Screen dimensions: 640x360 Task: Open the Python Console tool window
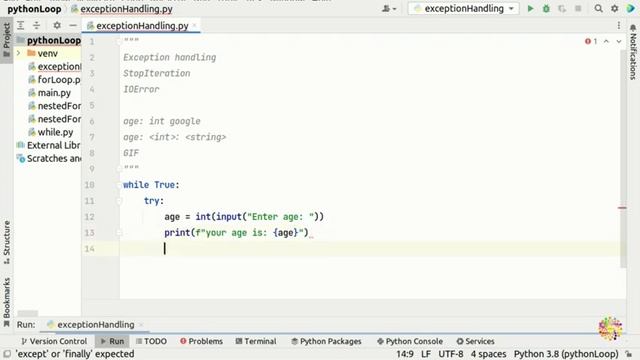coord(410,341)
